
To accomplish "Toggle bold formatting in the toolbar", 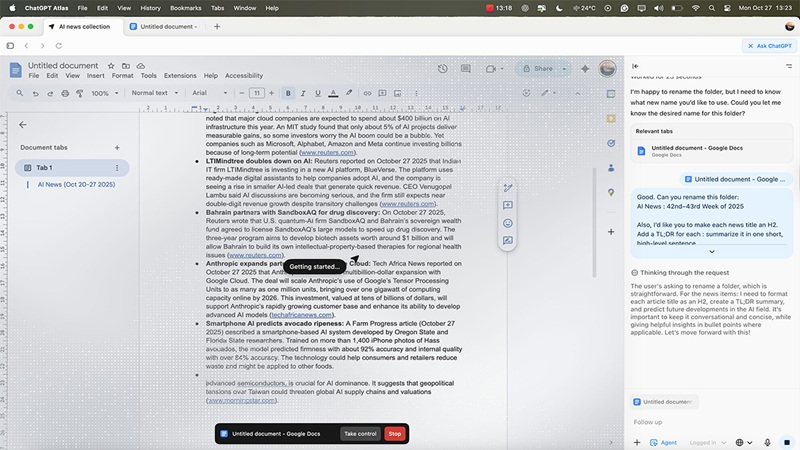I will [288, 93].
